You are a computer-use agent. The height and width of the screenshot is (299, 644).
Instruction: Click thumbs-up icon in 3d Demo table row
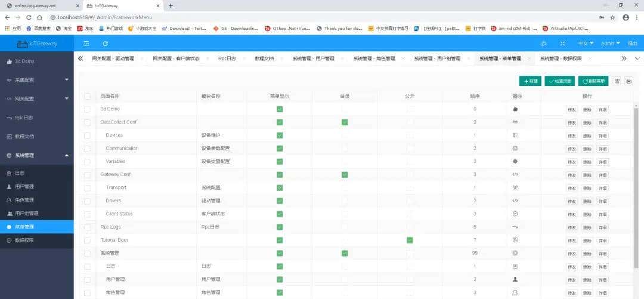(x=515, y=109)
